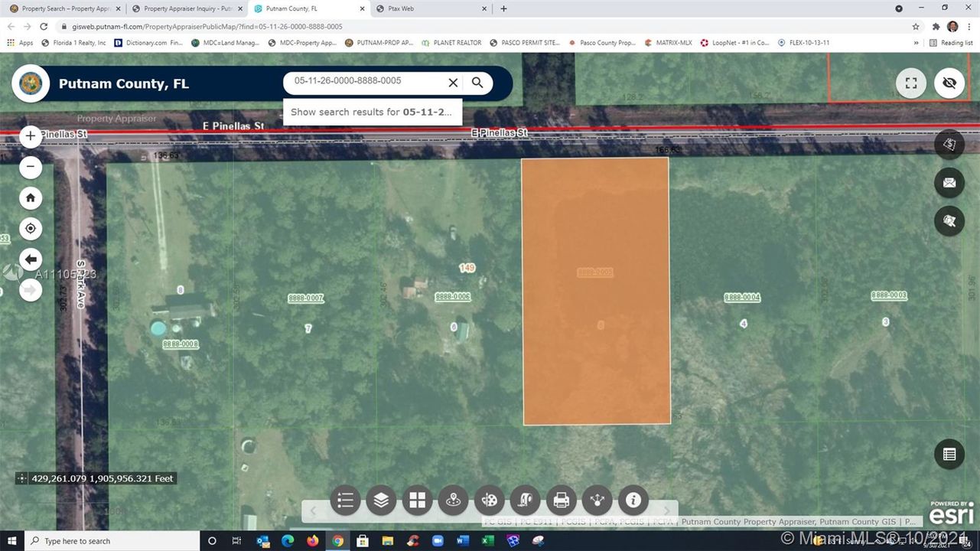Viewport: 980px width, 551px height.
Task: Click parcel label 8888-0004
Action: (742, 297)
